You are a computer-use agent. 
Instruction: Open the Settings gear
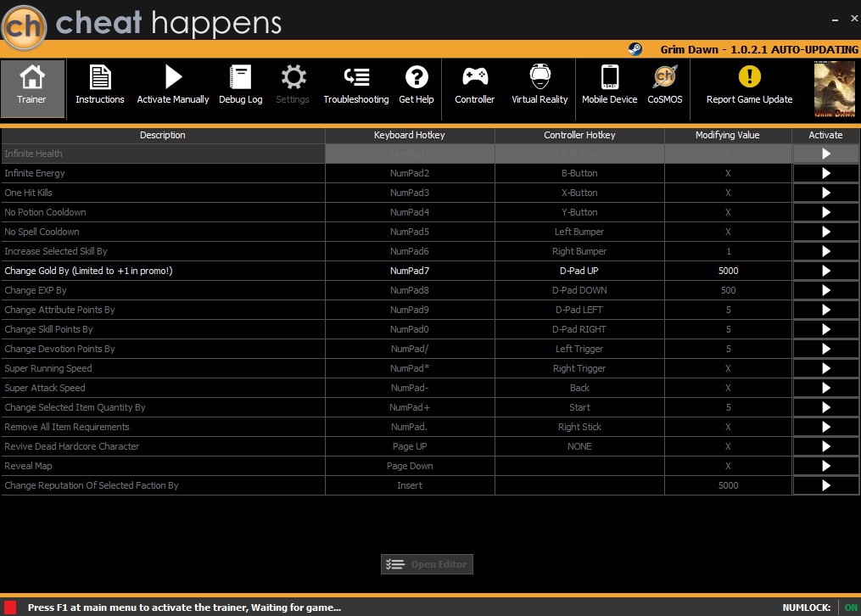pyautogui.click(x=293, y=85)
